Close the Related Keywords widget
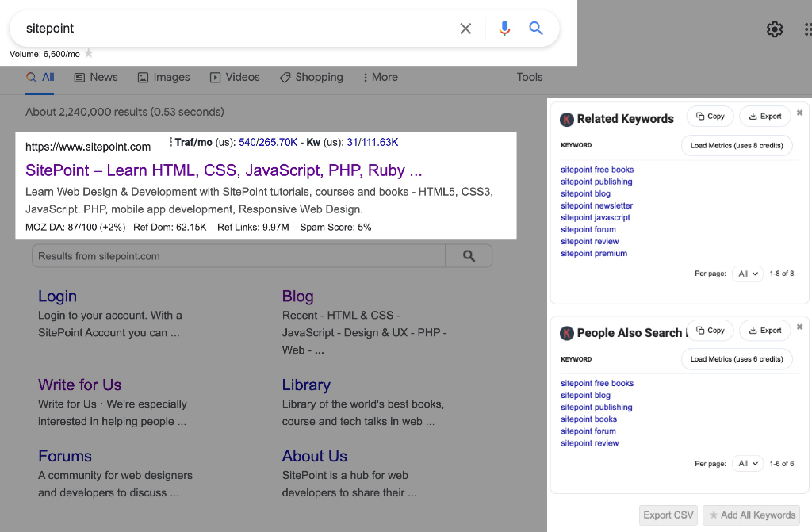812x532 pixels. (799, 113)
